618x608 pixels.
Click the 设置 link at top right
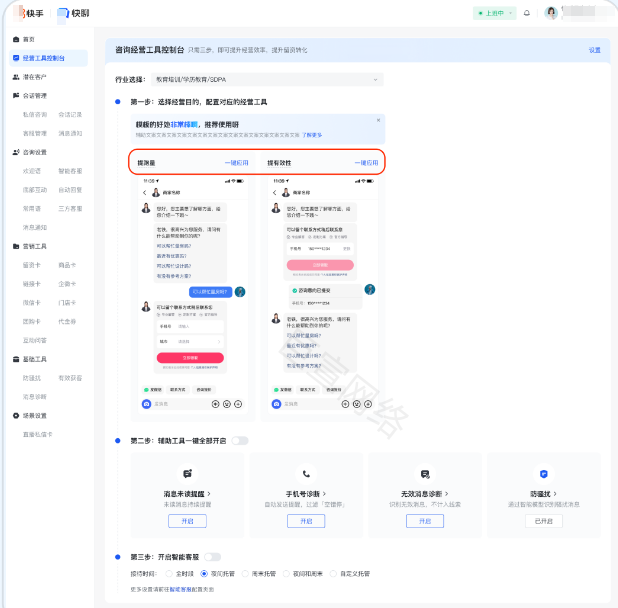coord(594,49)
